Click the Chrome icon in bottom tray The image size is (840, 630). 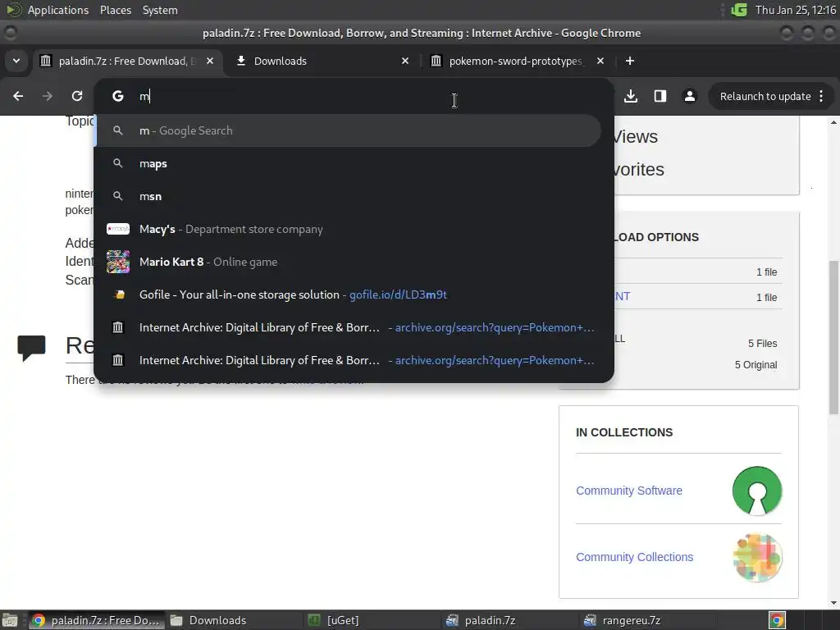pyautogui.click(x=778, y=620)
